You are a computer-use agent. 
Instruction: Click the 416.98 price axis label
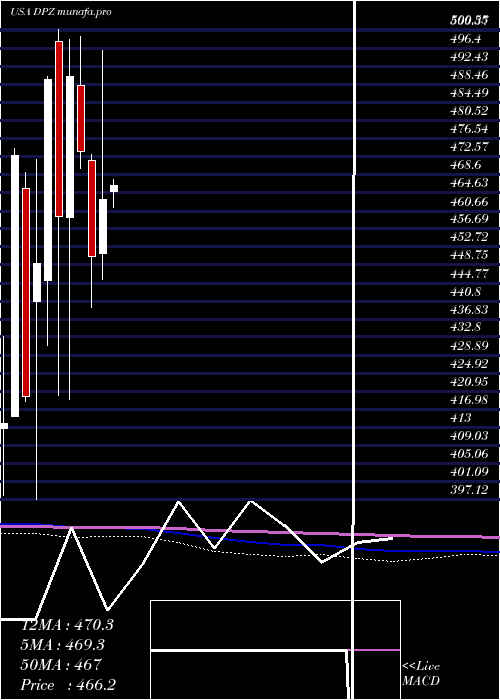click(469, 400)
